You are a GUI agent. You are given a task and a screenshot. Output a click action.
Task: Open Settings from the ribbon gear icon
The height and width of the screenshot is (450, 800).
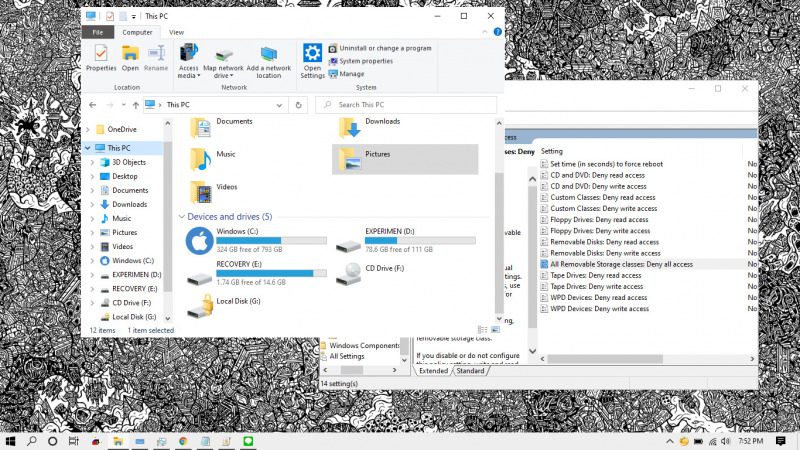tap(312, 61)
